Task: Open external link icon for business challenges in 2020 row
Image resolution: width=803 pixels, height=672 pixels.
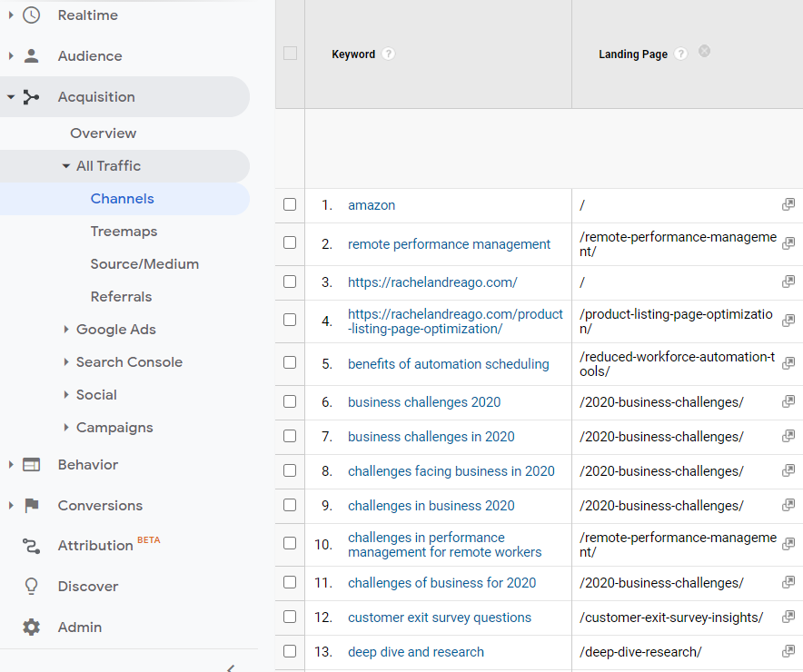Action: click(788, 436)
